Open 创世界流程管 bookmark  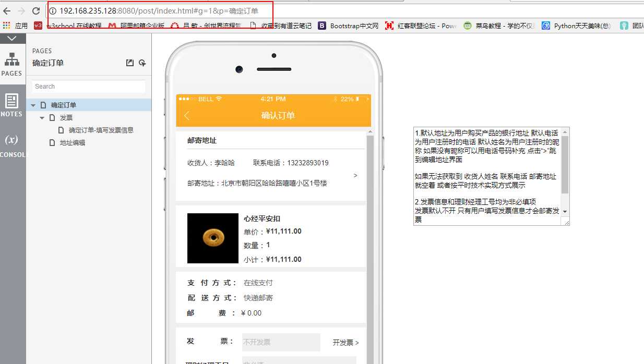(x=206, y=26)
